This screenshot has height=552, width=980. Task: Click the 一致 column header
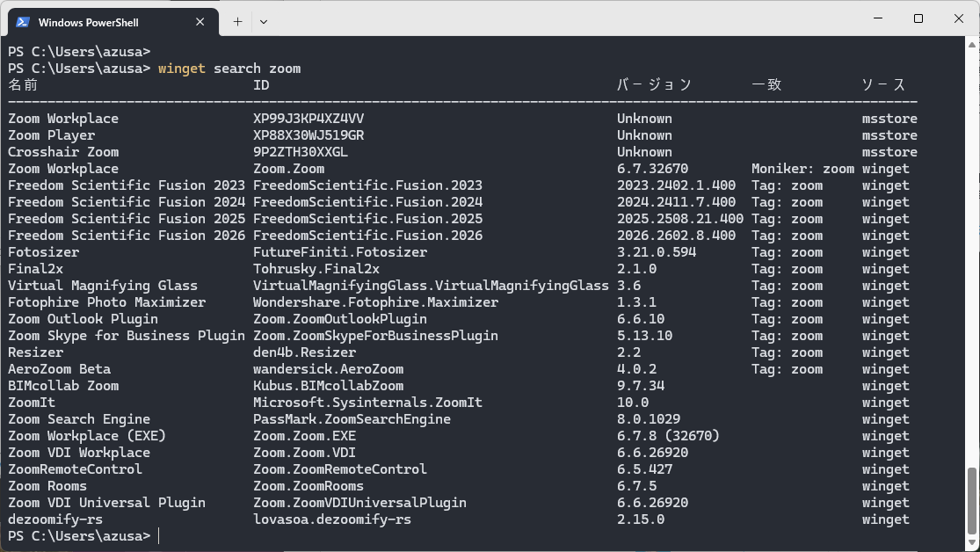[x=766, y=85]
